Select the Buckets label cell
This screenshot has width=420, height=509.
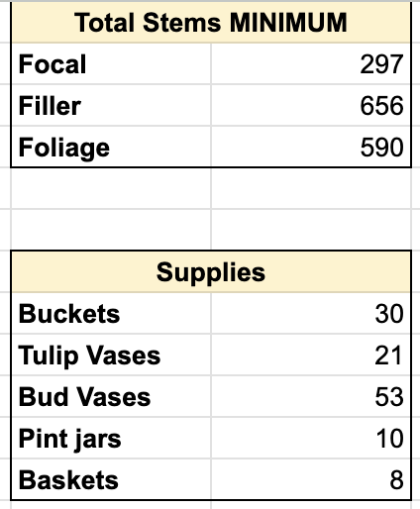(x=111, y=313)
